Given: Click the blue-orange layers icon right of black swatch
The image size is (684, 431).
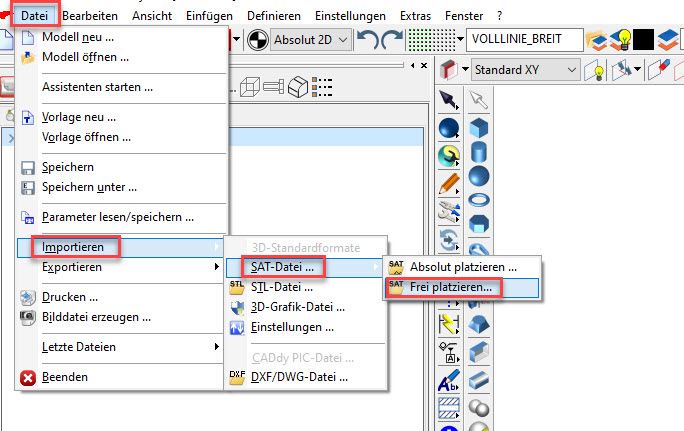Looking at the screenshot, I should (x=667, y=40).
